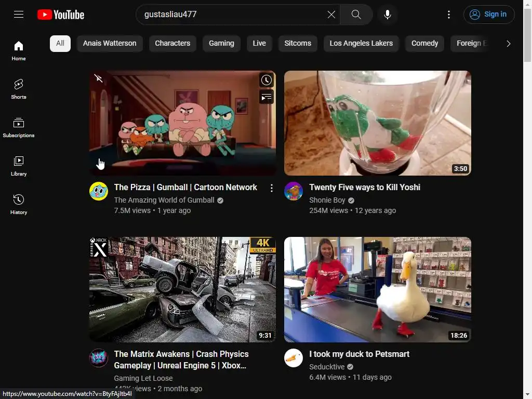Select the All filter chip
The image size is (532, 399).
(60, 44)
